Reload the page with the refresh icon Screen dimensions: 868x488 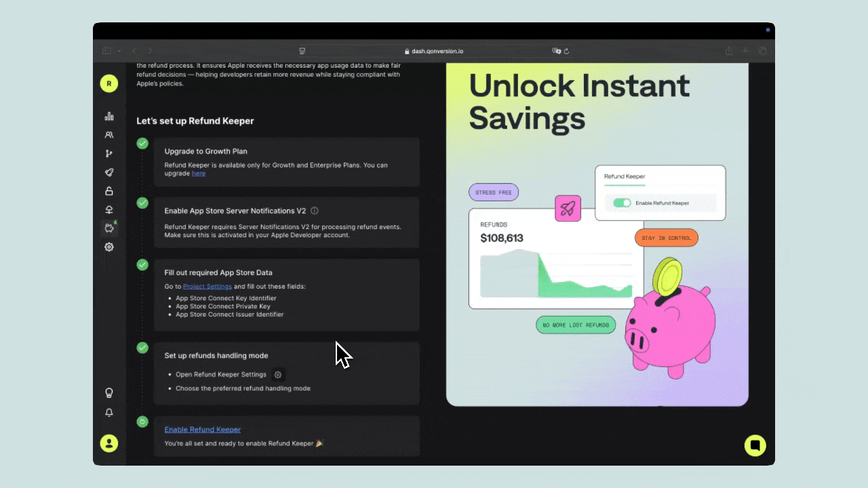[566, 51]
